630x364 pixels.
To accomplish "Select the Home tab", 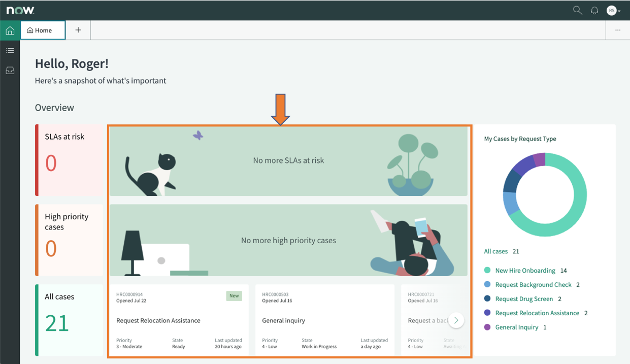I will tap(43, 30).
